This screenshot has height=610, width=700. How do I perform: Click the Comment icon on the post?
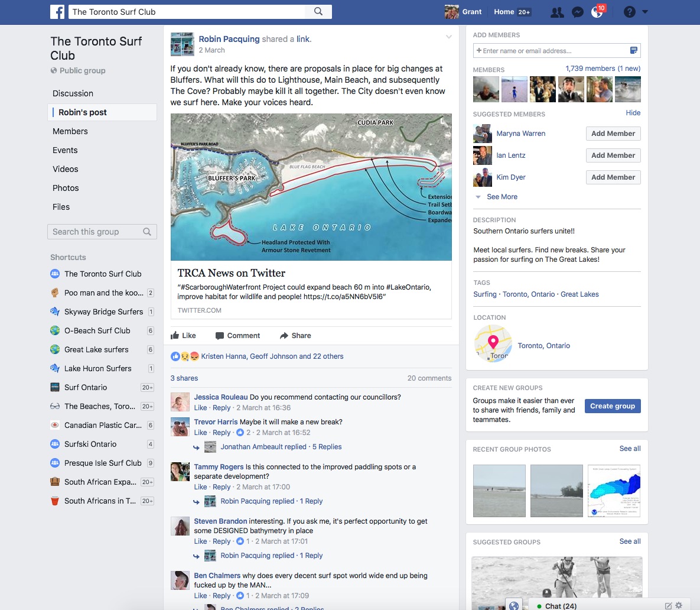(x=237, y=336)
